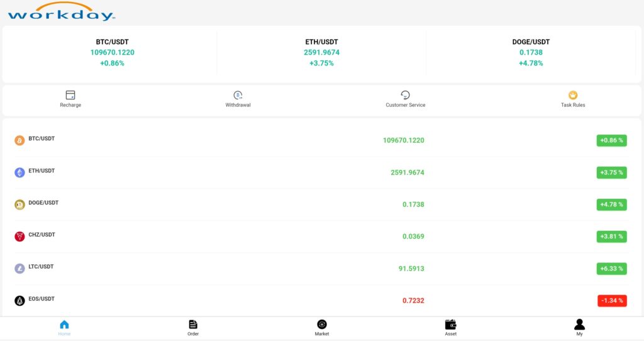Screen dimensions: 644x341
Task: Click the Workday logo
Action: pyautogui.click(x=62, y=12)
